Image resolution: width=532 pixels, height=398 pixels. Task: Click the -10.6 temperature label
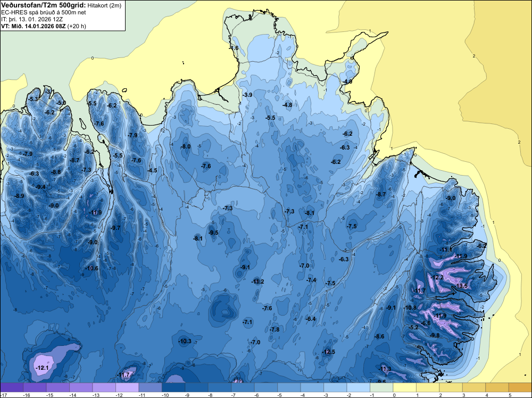[92, 268]
